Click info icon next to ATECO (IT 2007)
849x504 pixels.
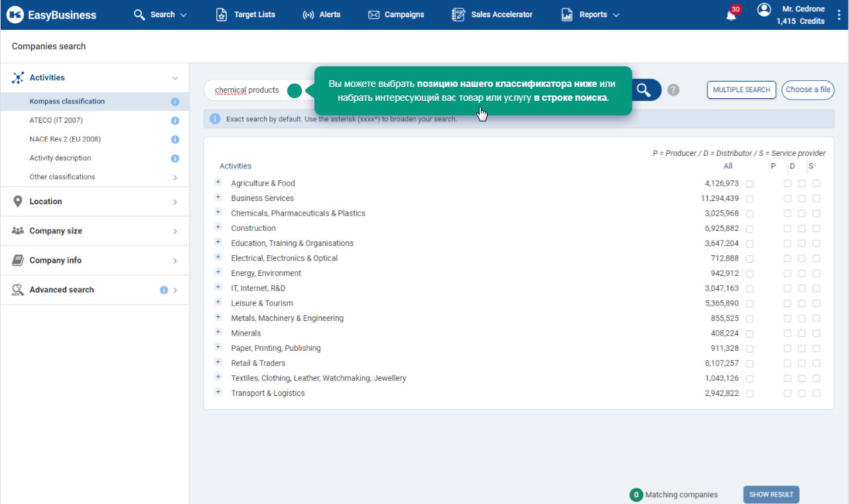175,121
